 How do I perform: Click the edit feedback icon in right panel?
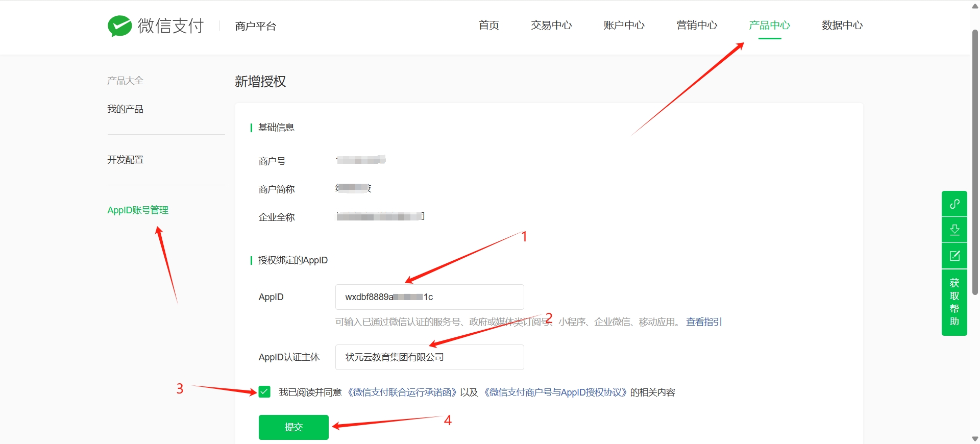[954, 256]
